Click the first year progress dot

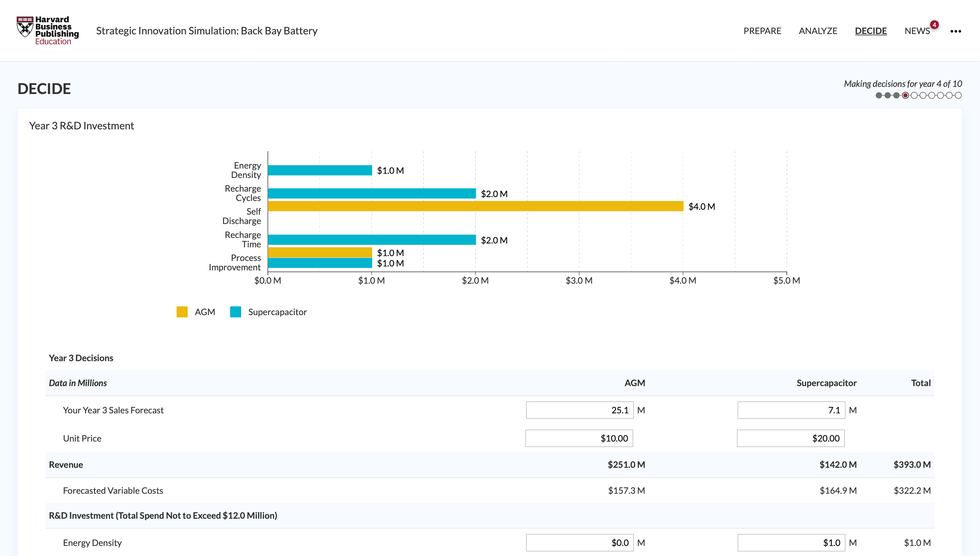click(x=879, y=95)
